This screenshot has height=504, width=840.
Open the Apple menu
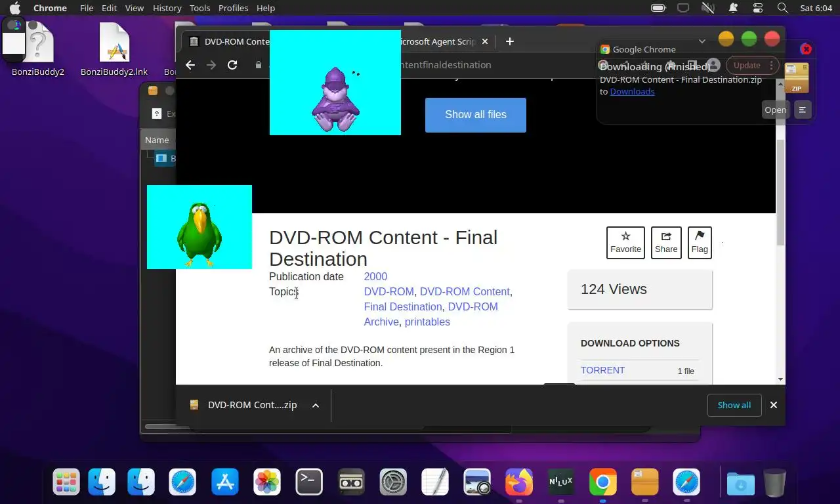[x=14, y=8]
